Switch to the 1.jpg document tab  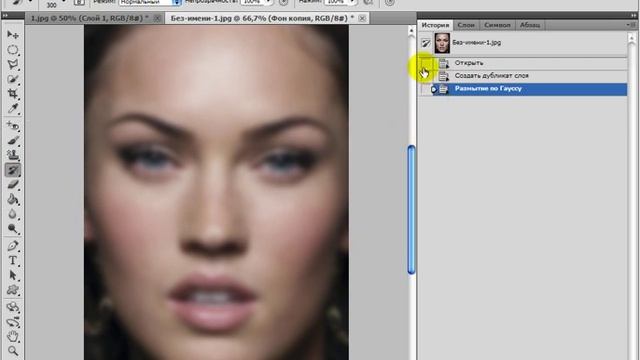click(89, 18)
